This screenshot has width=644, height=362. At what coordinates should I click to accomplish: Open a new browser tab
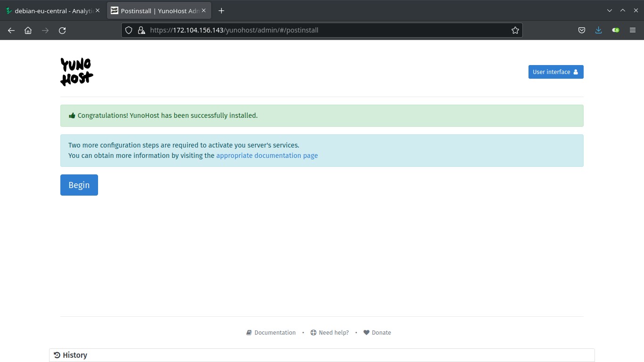[222, 10]
